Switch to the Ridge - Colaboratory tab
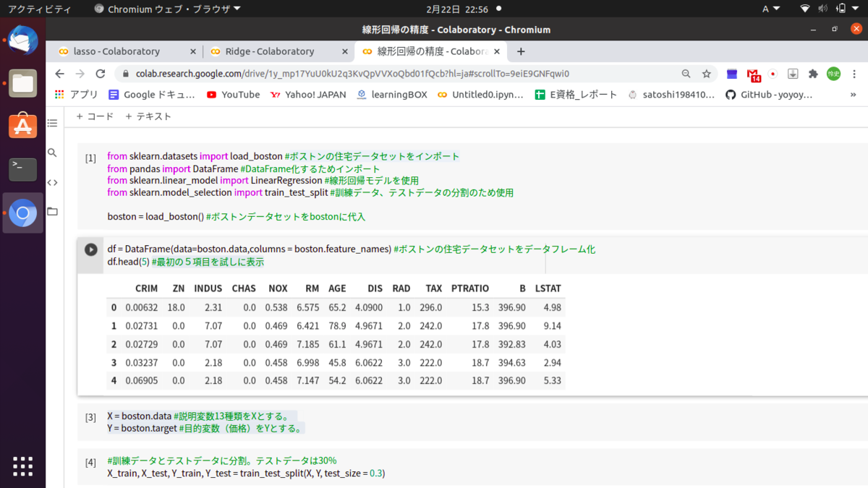This screenshot has width=868, height=488. pyautogui.click(x=269, y=51)
